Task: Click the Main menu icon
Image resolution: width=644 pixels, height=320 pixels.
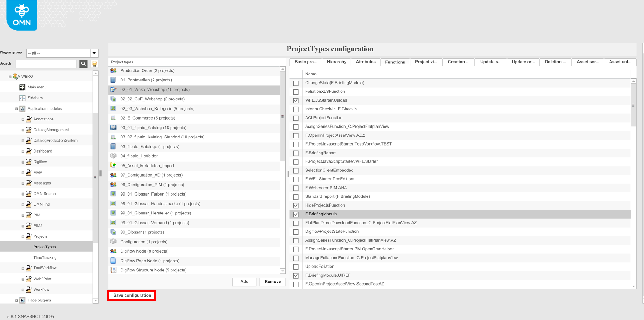Action: (x=22, y=87)
